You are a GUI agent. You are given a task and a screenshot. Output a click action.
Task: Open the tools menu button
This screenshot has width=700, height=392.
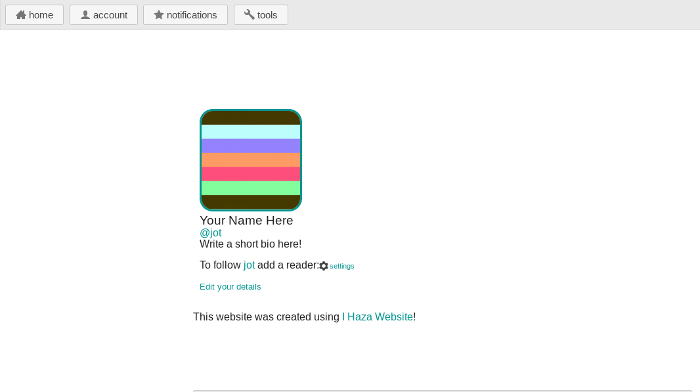261,15
